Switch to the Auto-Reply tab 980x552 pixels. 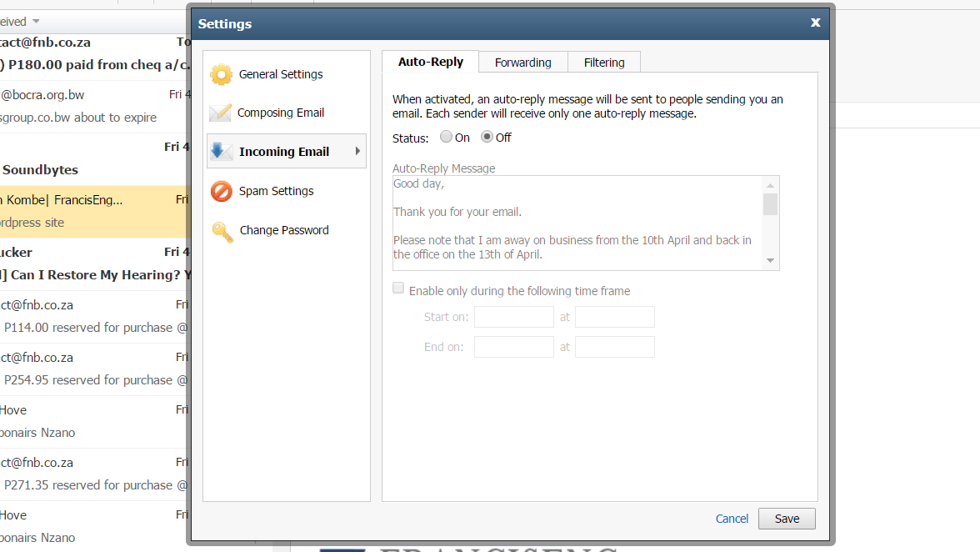(x=431, y=62)
